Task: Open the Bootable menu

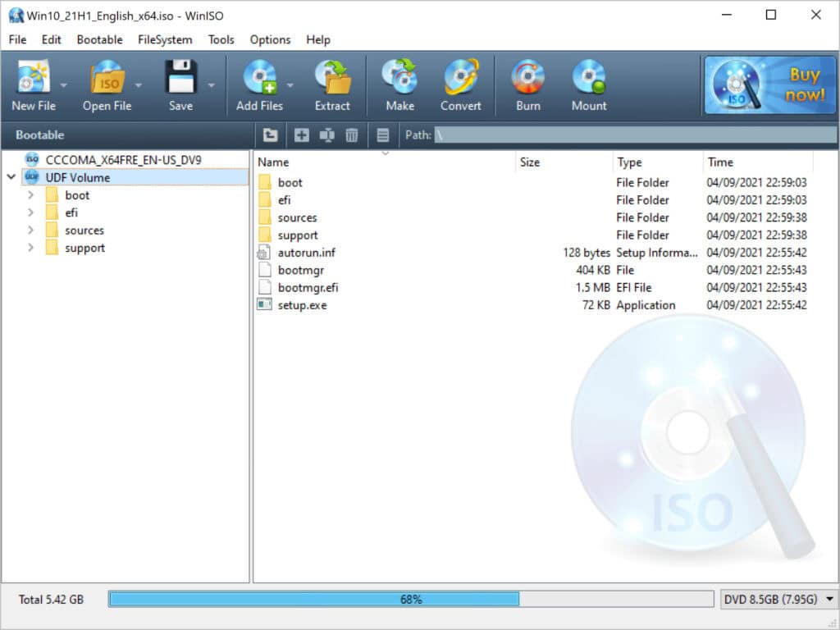Action: tap(98, 39)
